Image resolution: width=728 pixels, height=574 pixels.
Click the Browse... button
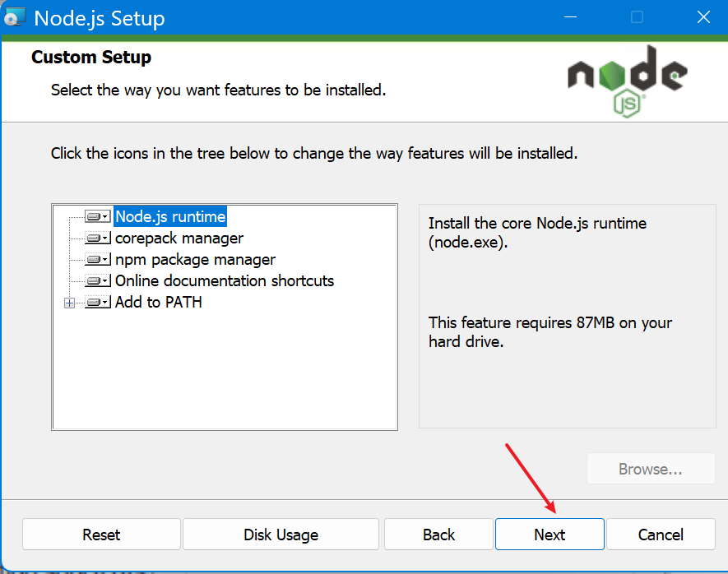(x=651, y=469)
